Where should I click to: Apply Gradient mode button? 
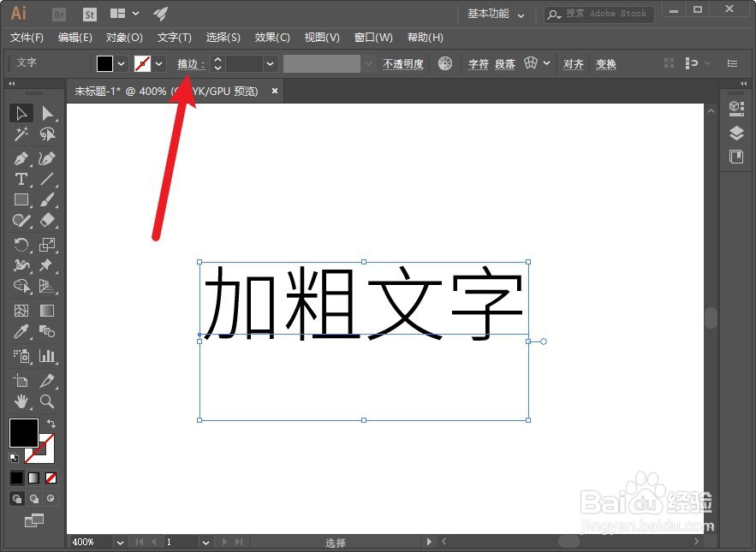[x=33, y=478]
